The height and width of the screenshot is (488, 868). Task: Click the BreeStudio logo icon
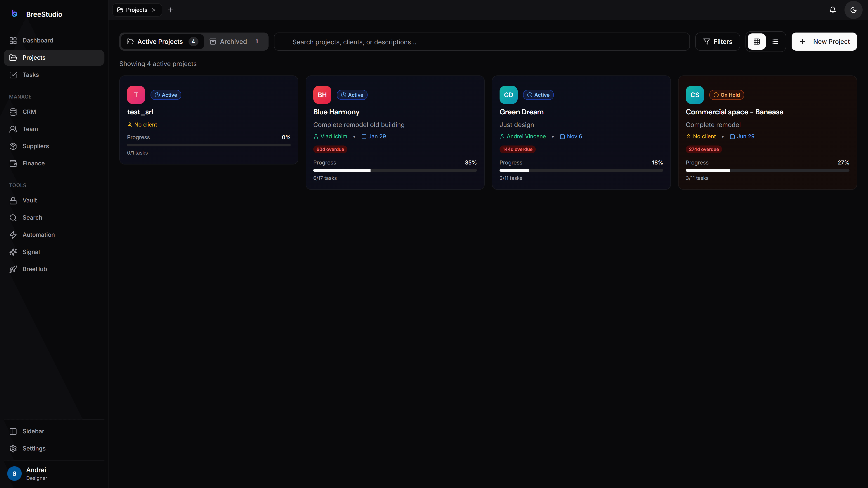[x=14, y=14]
